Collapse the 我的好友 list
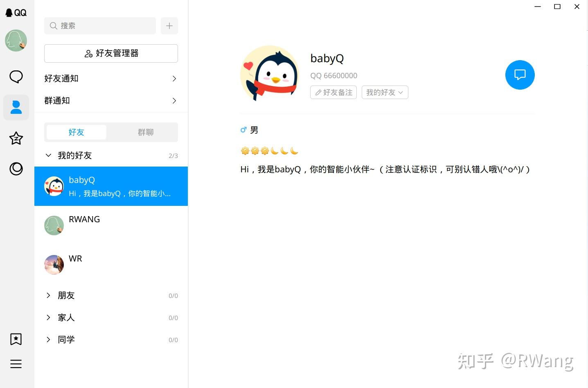Viewport: 588px width, 388px height. coord(48,155)
